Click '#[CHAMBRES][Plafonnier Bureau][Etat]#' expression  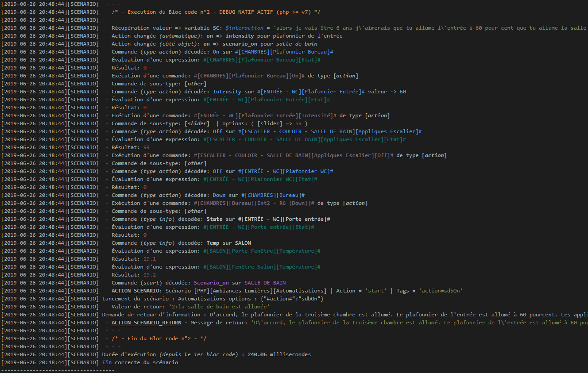coord(262,60)
